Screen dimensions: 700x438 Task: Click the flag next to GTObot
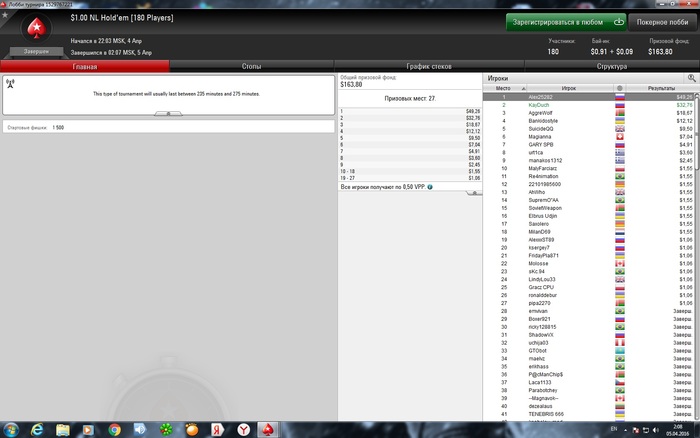620,351
